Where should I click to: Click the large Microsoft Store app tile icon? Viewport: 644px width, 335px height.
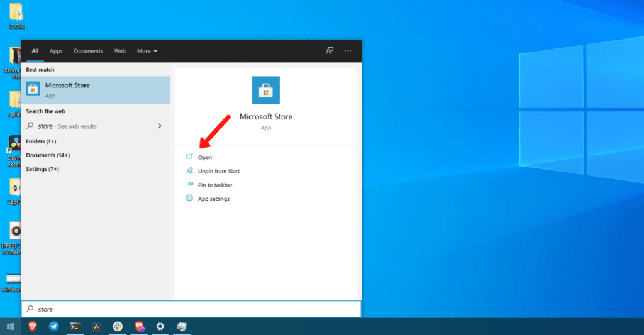[x=266, y=90]
